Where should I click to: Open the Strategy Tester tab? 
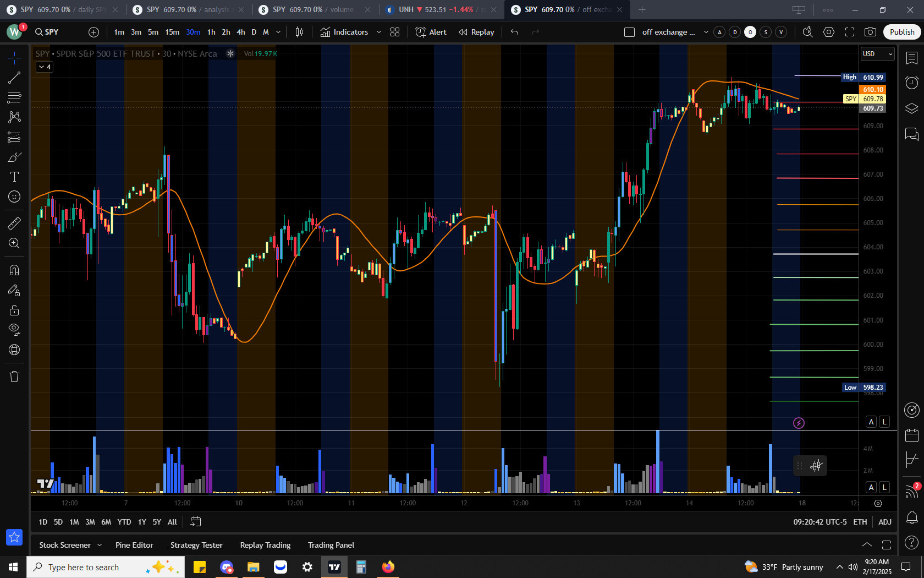196,545
